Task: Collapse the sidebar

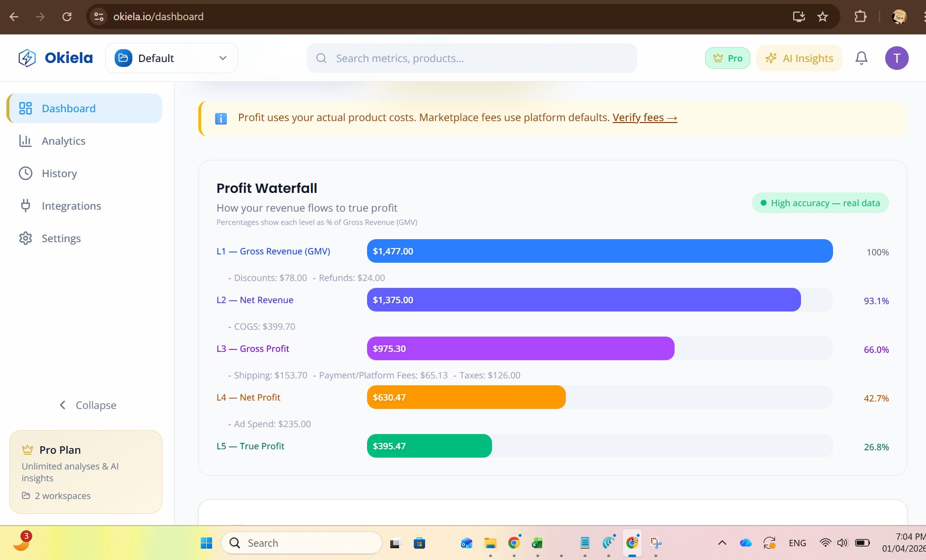Action: [x=88, y=405]
